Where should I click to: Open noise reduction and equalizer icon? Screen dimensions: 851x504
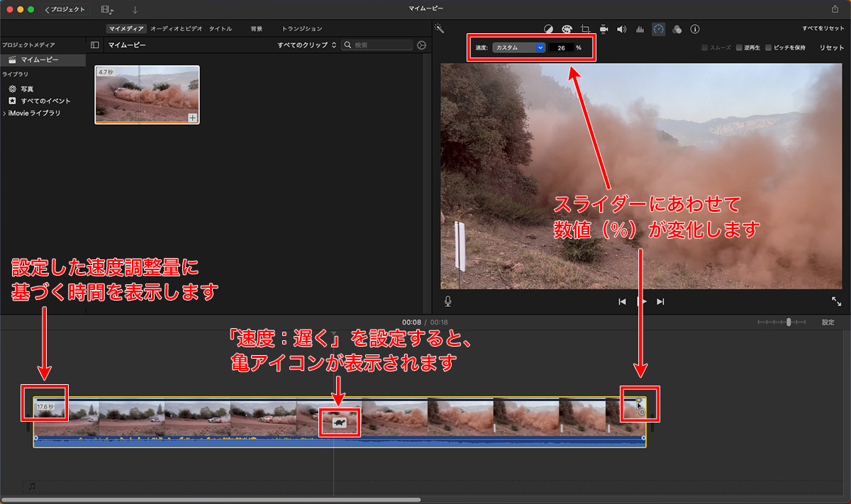[x=640, y=29]
